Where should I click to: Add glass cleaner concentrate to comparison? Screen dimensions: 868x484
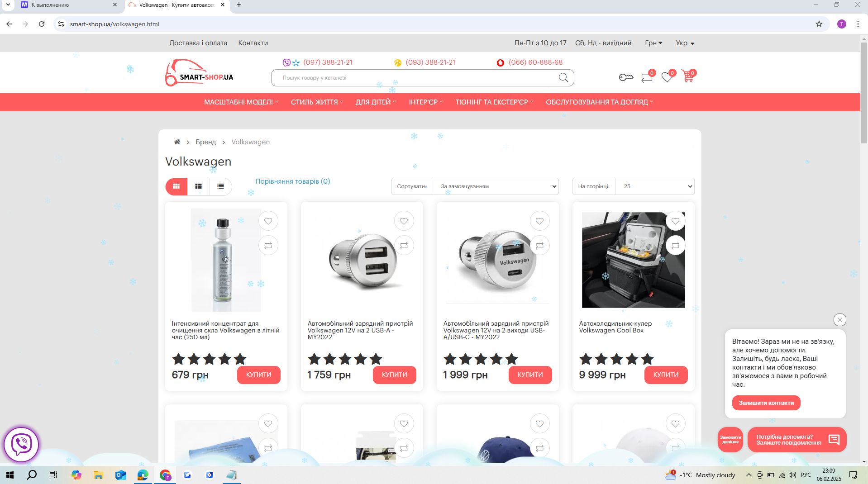(x=268, y=246)
